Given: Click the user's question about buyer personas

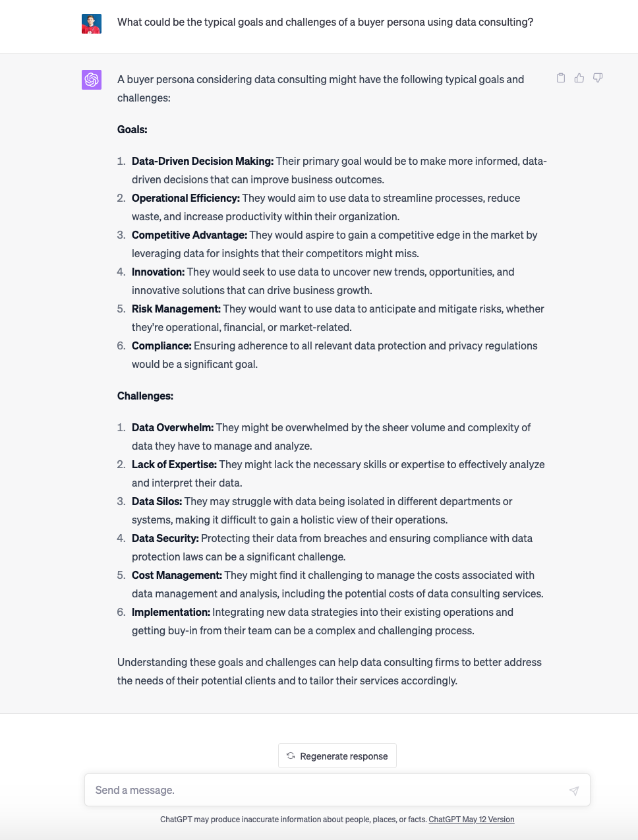Looking at the screenshot, I should [x=325, y=22].
